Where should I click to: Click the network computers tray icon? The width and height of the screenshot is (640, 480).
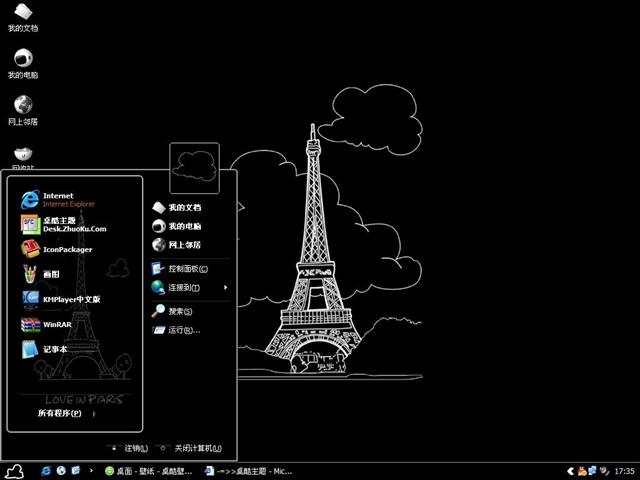(x=592, y=471)
